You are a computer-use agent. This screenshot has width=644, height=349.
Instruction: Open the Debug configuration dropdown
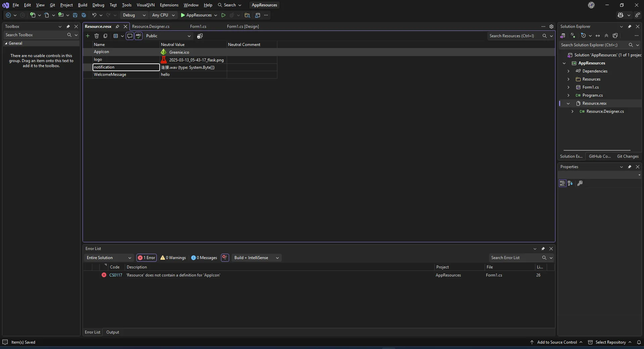click(133, 15)
